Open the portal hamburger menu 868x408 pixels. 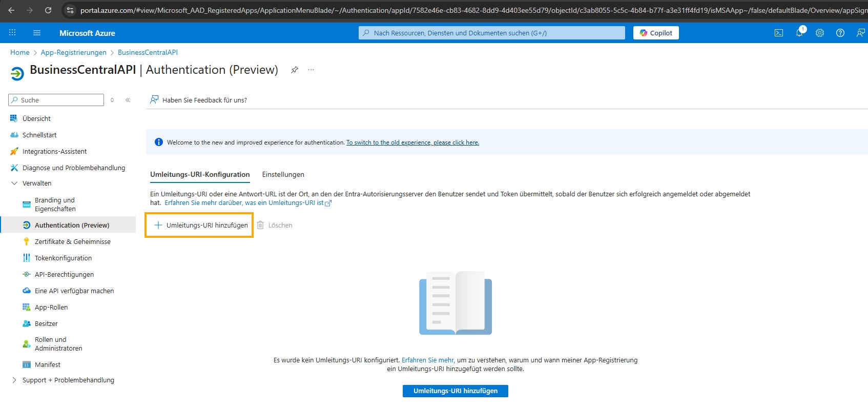coord(37,33)
